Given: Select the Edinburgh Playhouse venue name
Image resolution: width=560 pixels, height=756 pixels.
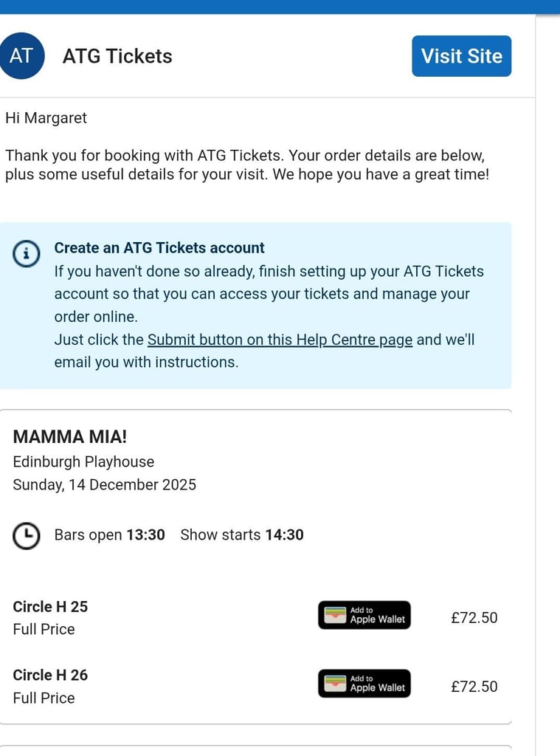Looking at the screenshot, I should pyautogui.click(x=83, y=461).
